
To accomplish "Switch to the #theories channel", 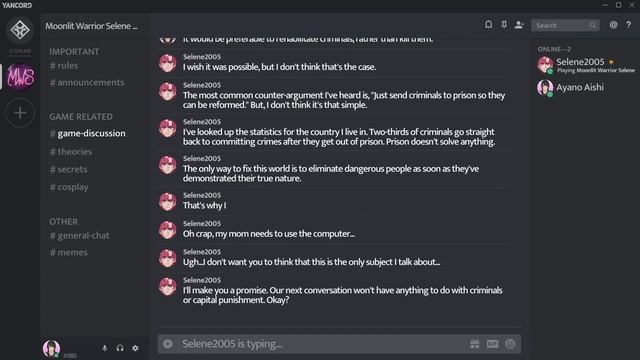I will (x=71, y=151).
